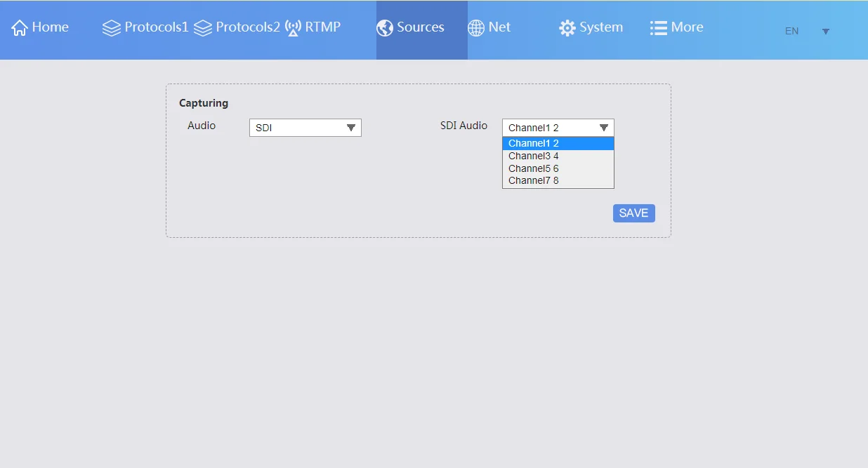Click the Net globe icon
The image size is (868, 468).
477,27
